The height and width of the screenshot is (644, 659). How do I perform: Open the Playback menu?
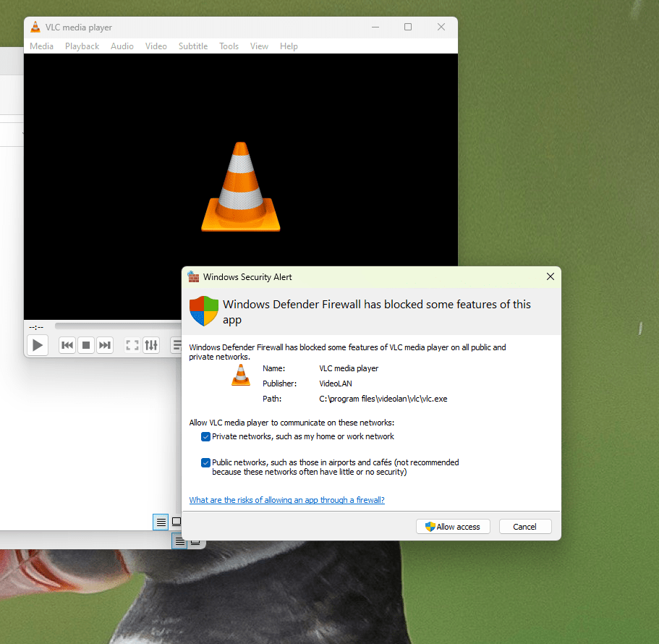point(82,46)
